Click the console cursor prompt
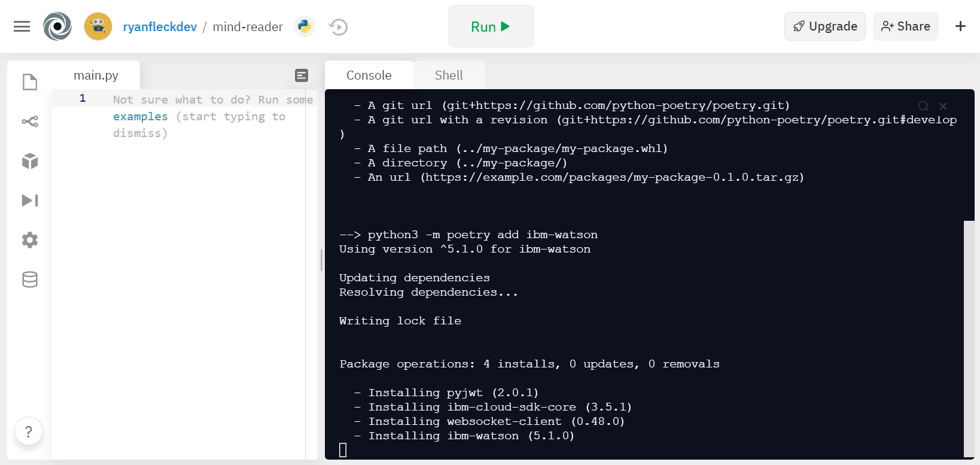Viewport: 980px width, 465px height. coord(343,450)
